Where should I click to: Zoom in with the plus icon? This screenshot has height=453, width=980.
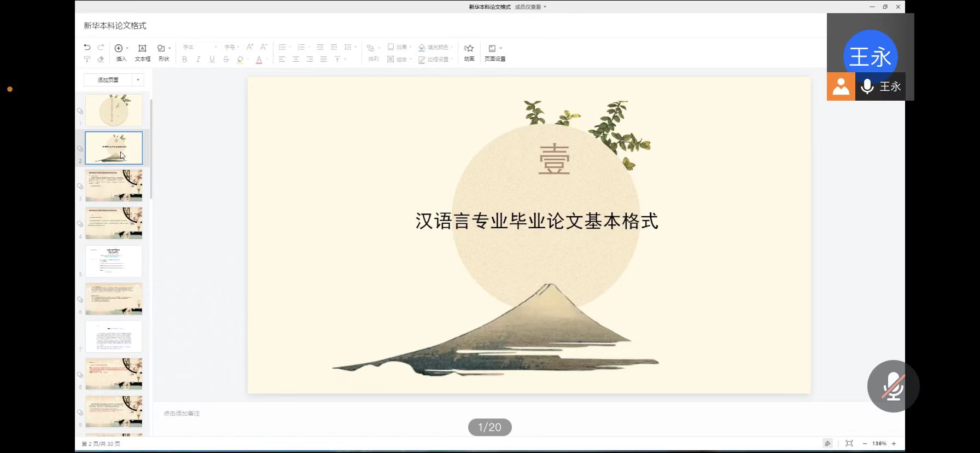coord(894,444)
